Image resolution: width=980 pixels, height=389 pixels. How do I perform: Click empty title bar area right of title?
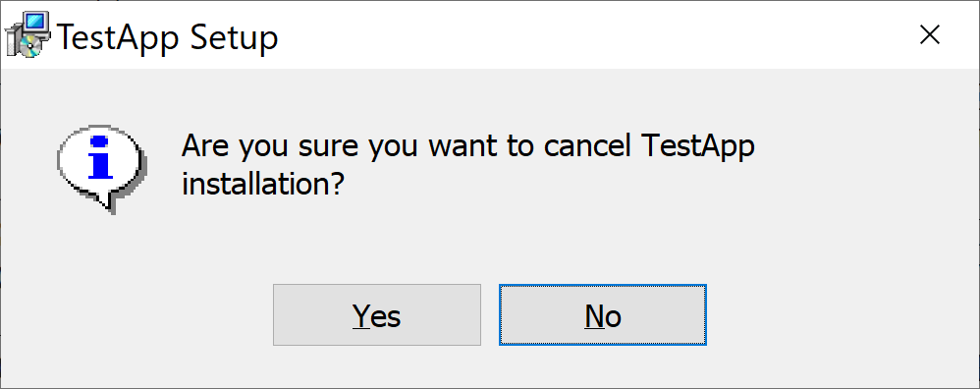(x=594, y=35)
